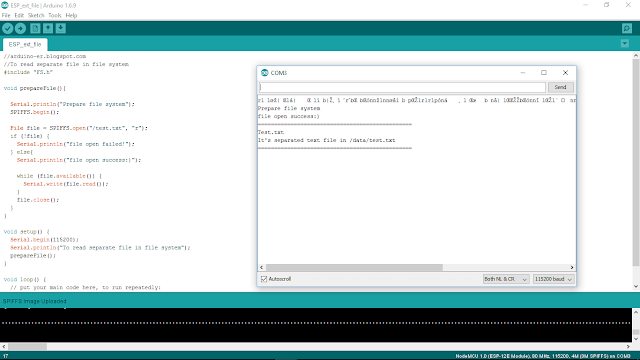Save sketch with the Save icon
The height and width of the screenshot is (360, 640).
60,28
